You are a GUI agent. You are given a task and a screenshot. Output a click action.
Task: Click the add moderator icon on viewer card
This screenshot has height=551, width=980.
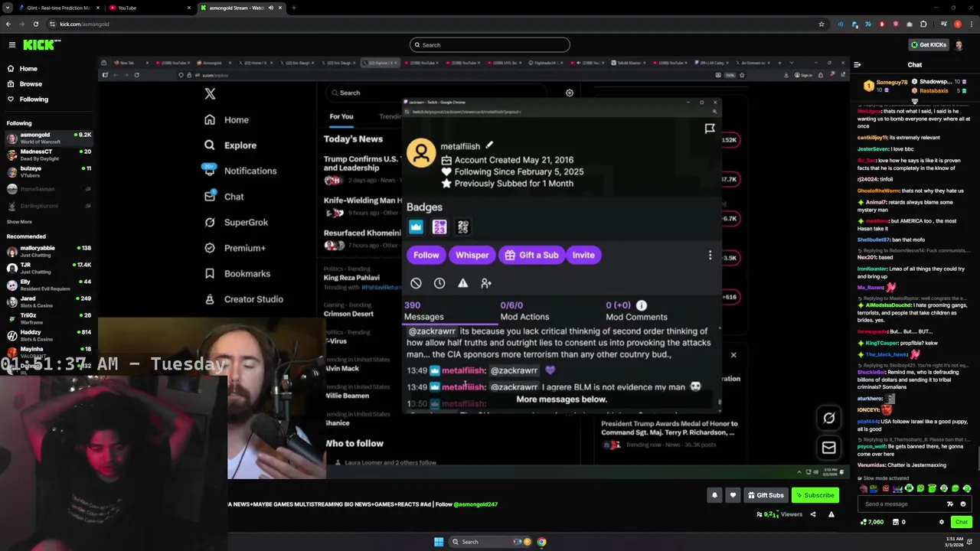[486, 284]
